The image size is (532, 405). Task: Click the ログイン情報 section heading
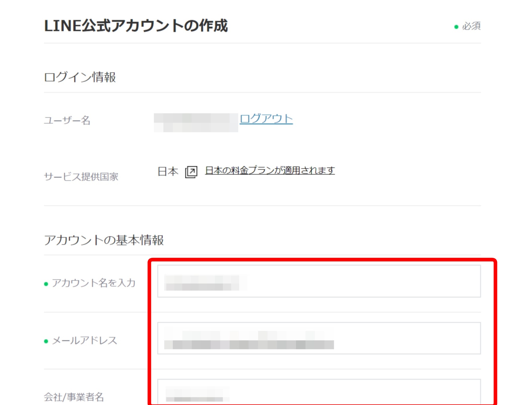click(x=80, y=77)
